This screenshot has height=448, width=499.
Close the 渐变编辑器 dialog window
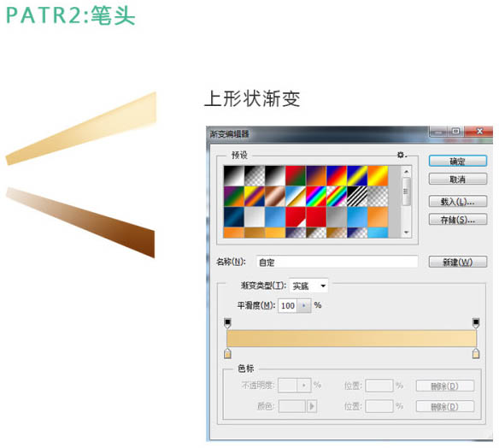click(x=479, y=131)
